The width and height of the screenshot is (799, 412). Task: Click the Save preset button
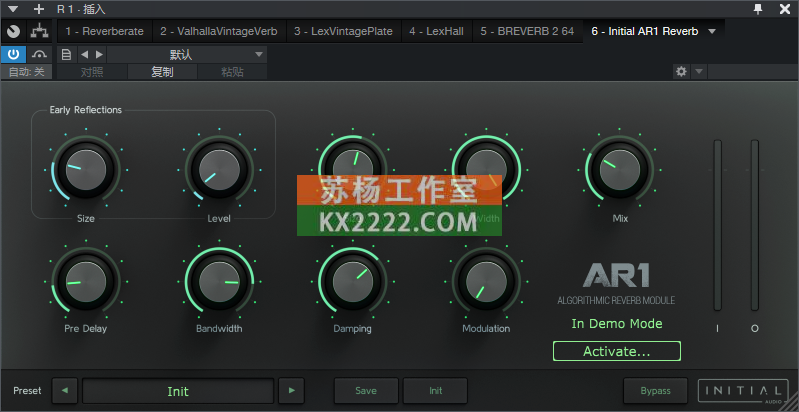pos(366,391)
